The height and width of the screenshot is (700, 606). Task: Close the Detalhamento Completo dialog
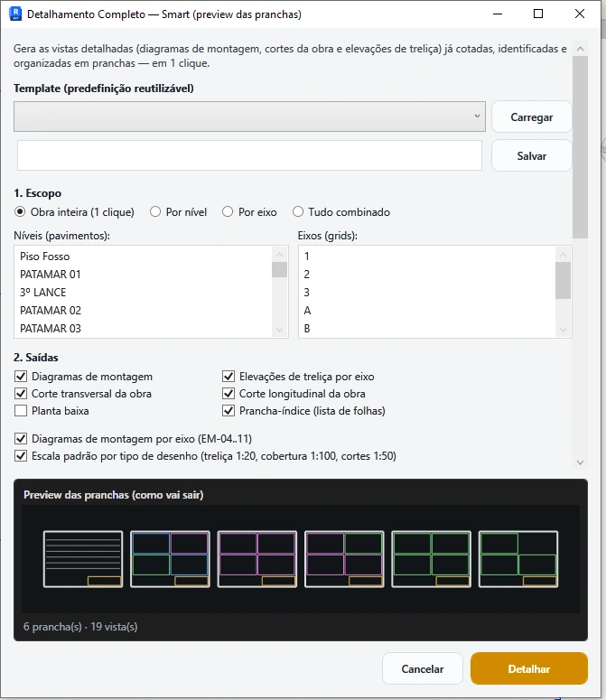pos(580,14)
